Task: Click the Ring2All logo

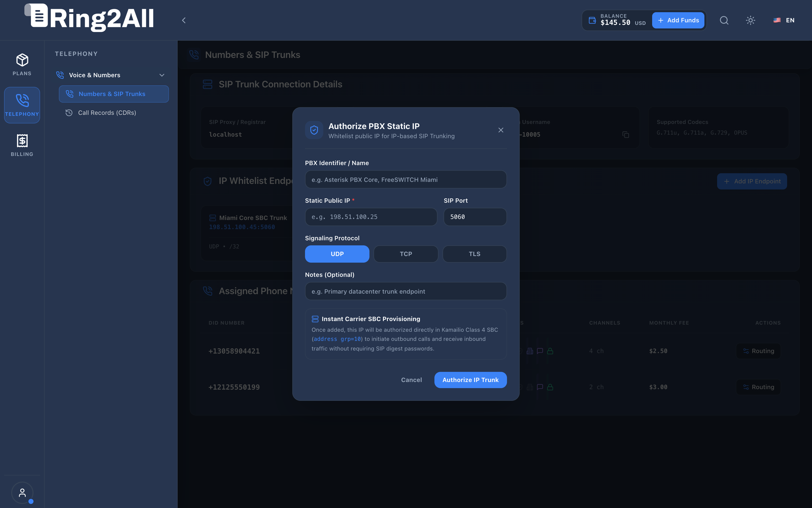Action: point(89,18)
